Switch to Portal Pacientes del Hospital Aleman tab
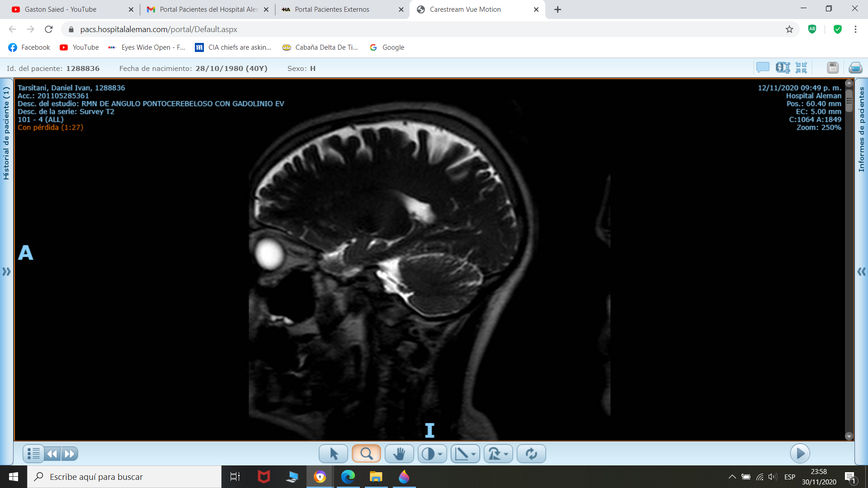The image size is (868, 488). (x=208, y=9)
